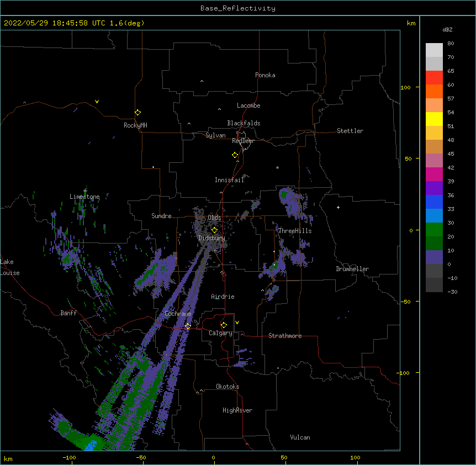
Task: Select the Lake Louise label
Action: 10,267
